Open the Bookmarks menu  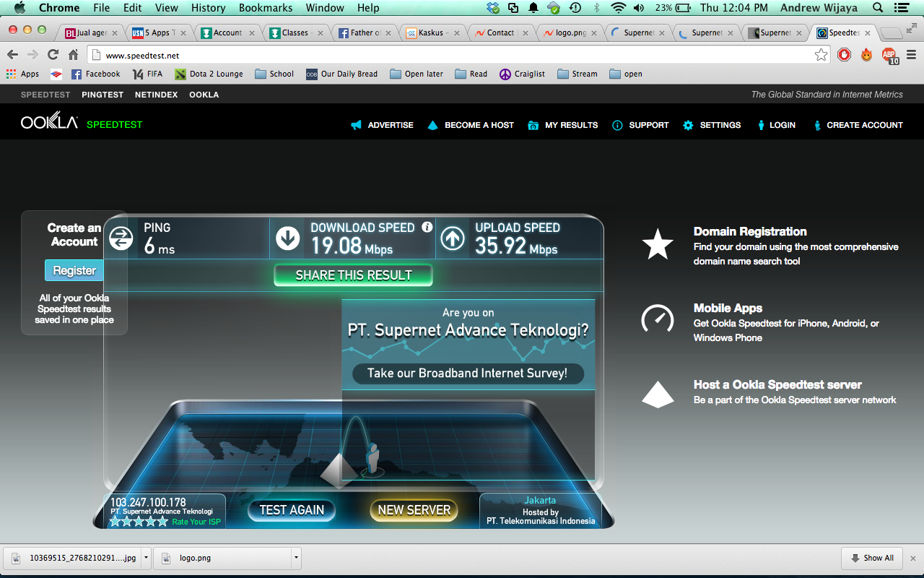coord(266,8)
